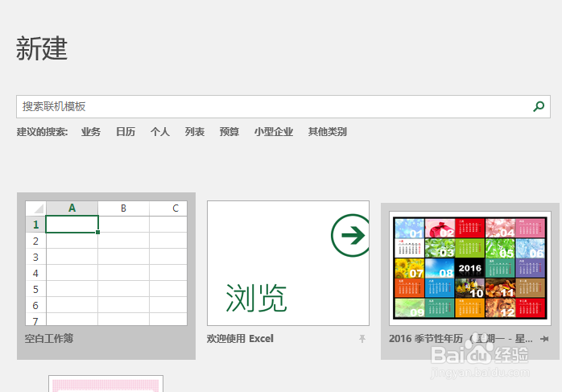
Task: Open the 空白工作簿 blank workbook thumbnail
Action: (x=106, y=263)
